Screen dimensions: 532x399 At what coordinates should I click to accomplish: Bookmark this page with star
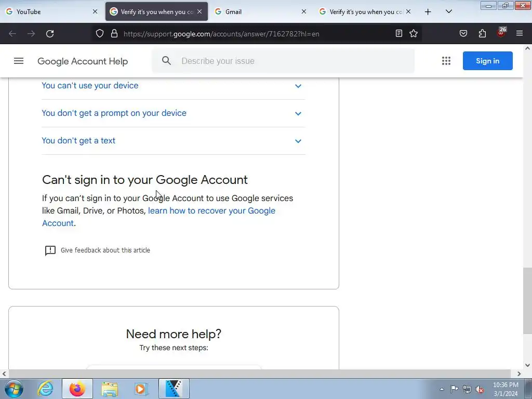[413, 33]
